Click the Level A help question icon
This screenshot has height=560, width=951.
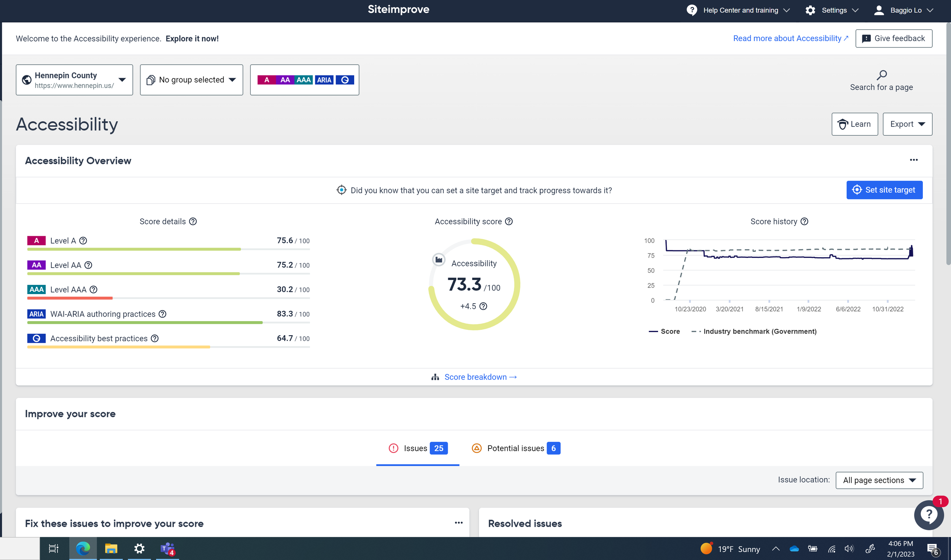(83, 241)
